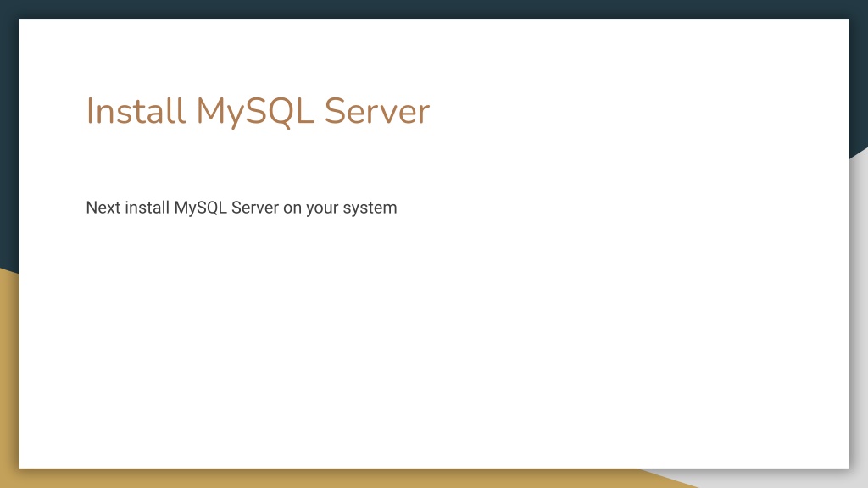Click the word "MySQL" in the heading
Image resolution: width=868 pixels, height=488 pixels.
tap(255, 113)
